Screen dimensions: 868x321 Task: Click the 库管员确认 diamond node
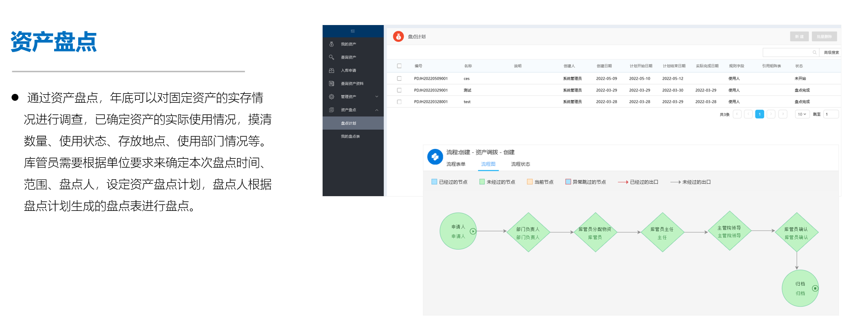coord(796,233)
